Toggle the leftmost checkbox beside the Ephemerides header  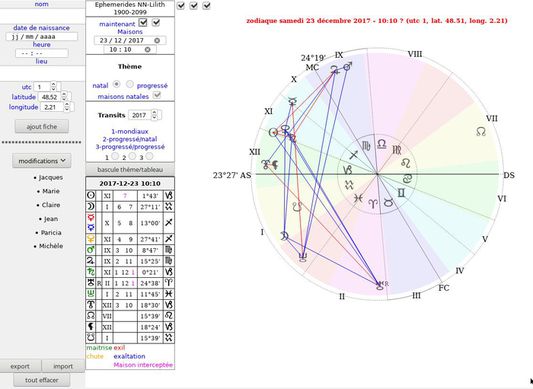181,6
